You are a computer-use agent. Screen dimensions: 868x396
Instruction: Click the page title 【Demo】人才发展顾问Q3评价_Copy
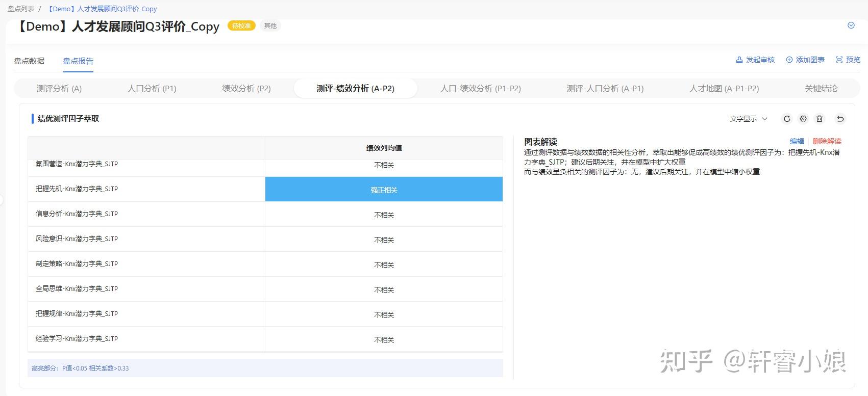coord(118,27)
